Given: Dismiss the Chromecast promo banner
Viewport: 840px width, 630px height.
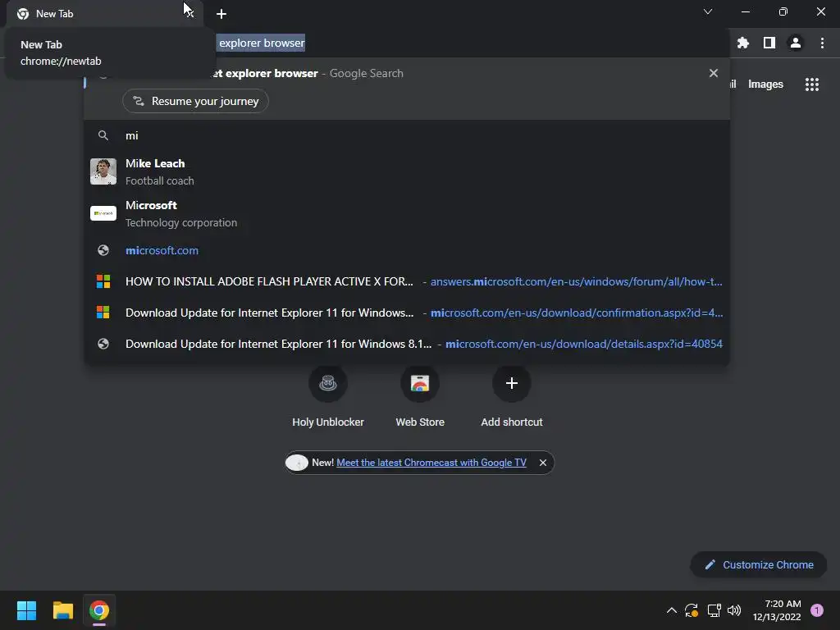Looking at the screenshot, I should pyautogui.click(x=543, y=463).
